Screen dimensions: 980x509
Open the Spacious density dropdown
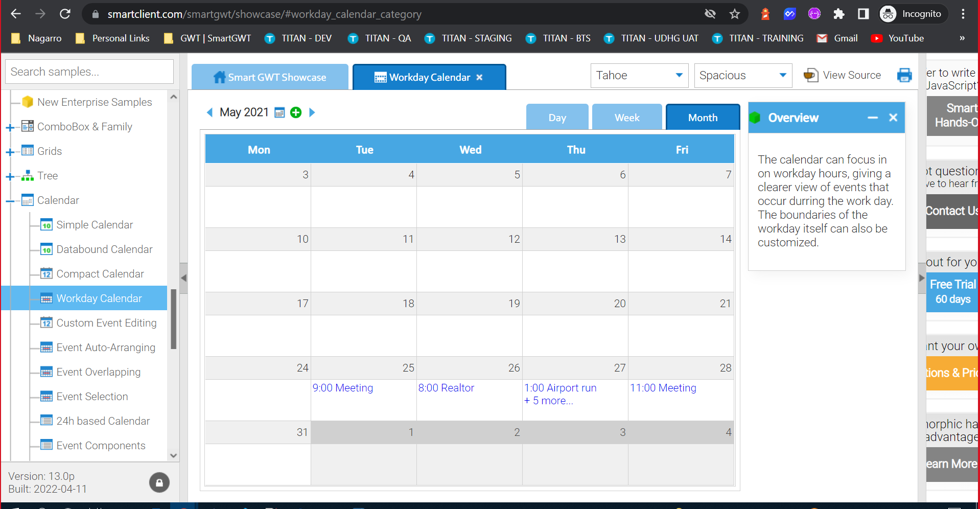(743, 76)
